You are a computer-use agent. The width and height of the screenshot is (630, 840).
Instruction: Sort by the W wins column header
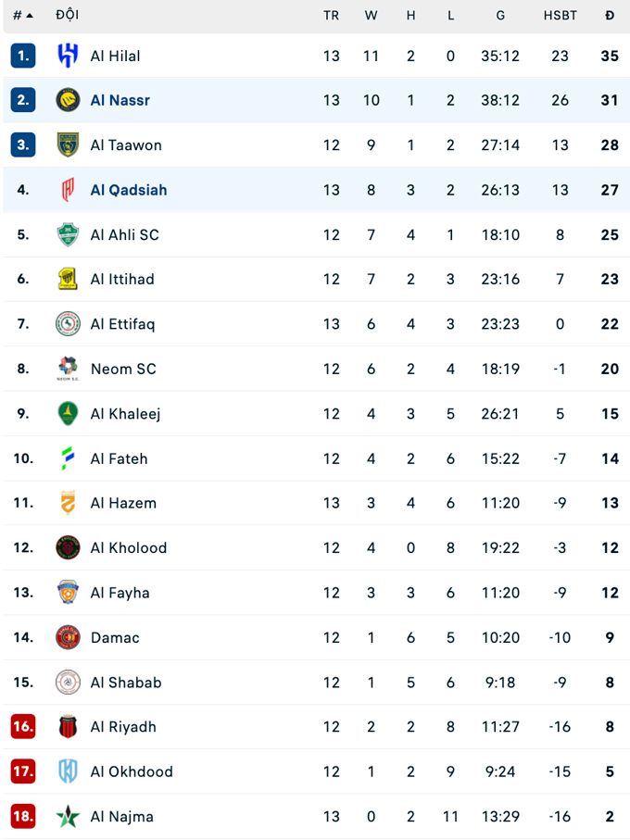click(x=371, y=16)
